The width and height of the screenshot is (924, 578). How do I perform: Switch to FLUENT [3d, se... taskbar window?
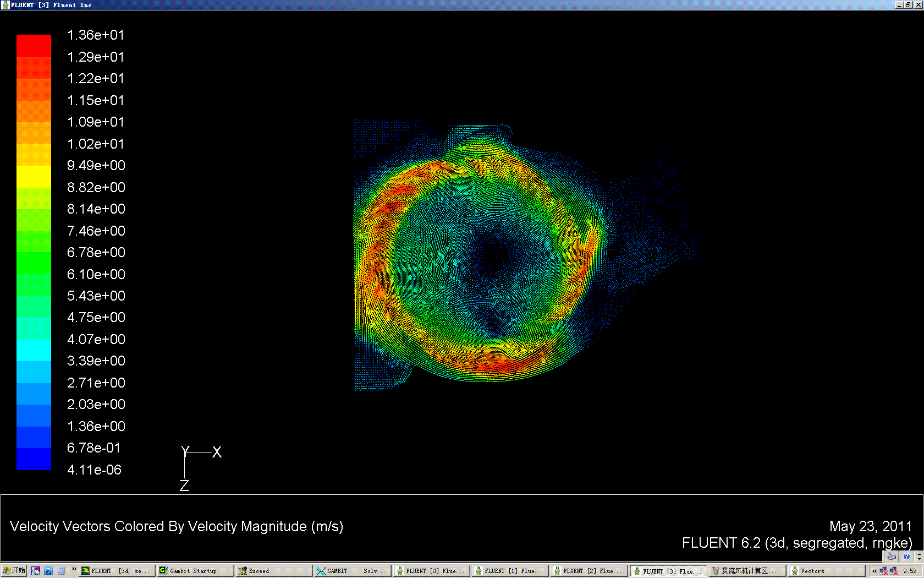pos(116,571)
